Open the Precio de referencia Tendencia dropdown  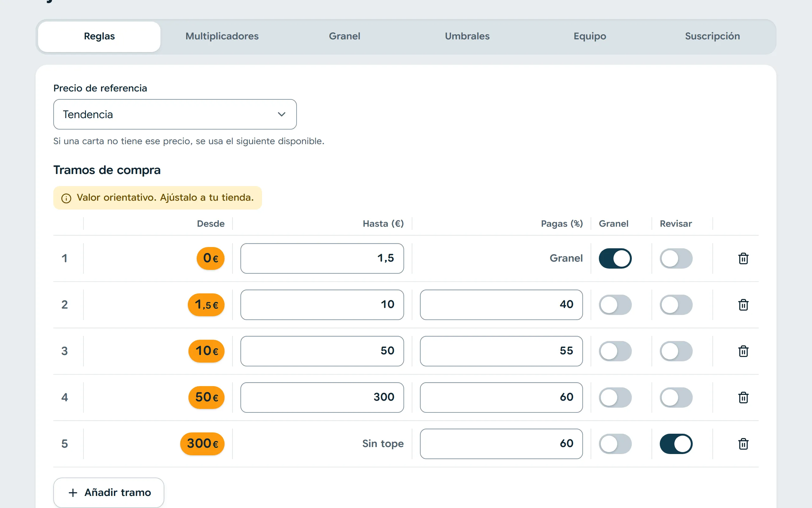point(175,114)
